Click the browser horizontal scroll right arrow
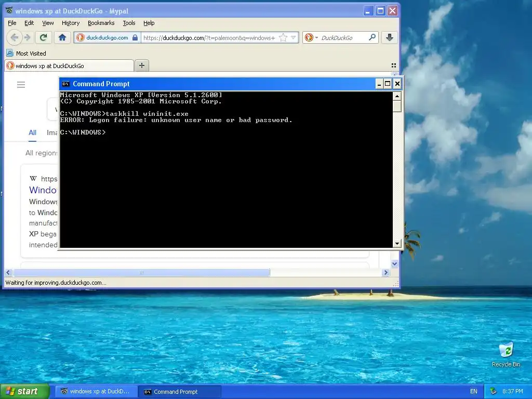 pyautogui.click(x=385, y=272)
